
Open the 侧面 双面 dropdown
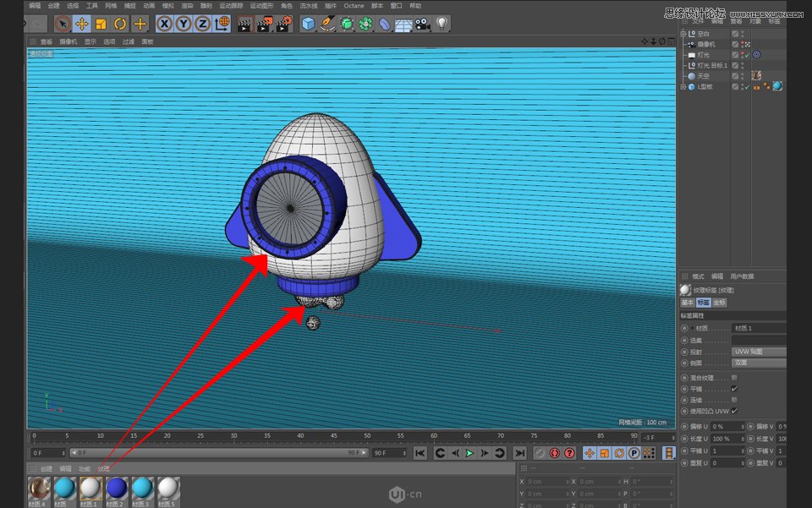click(758, 362)
